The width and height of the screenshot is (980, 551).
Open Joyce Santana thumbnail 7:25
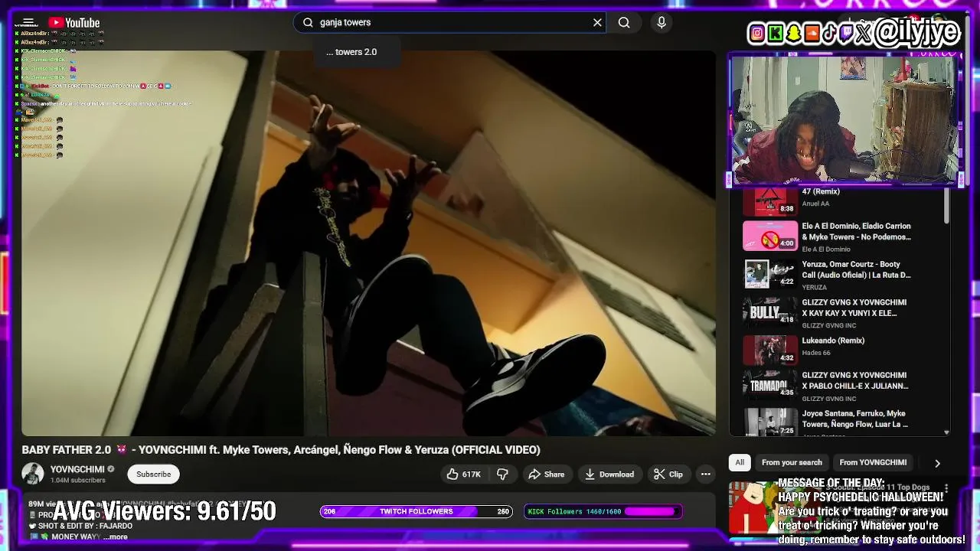pyautogui.click(x=770, y=422)
